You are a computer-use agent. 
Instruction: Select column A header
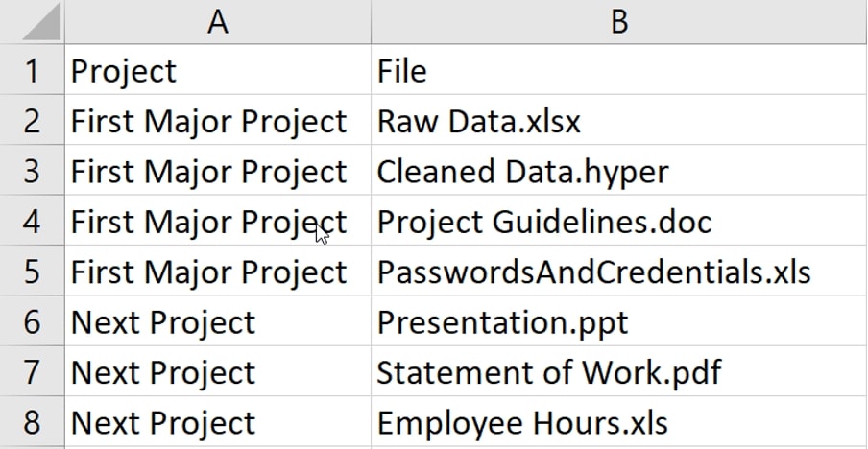(218, 21)
